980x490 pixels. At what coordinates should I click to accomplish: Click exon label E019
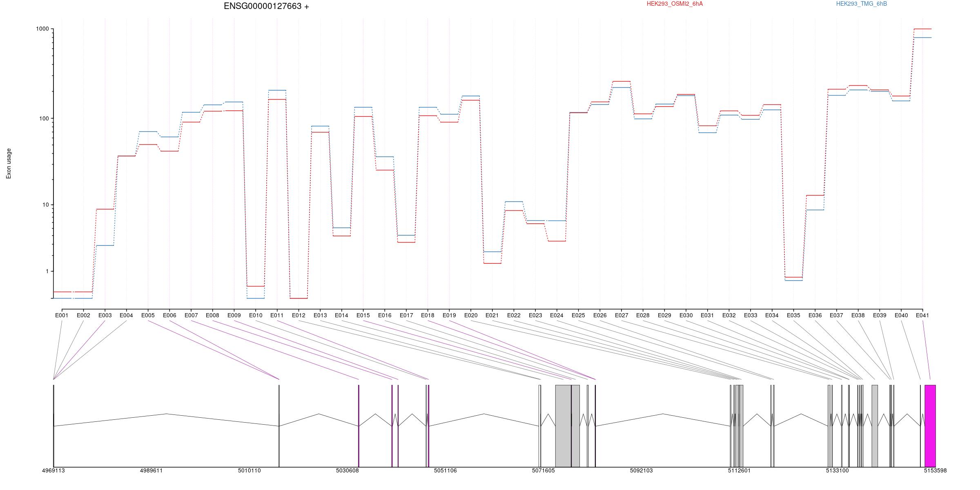[449, 315]
